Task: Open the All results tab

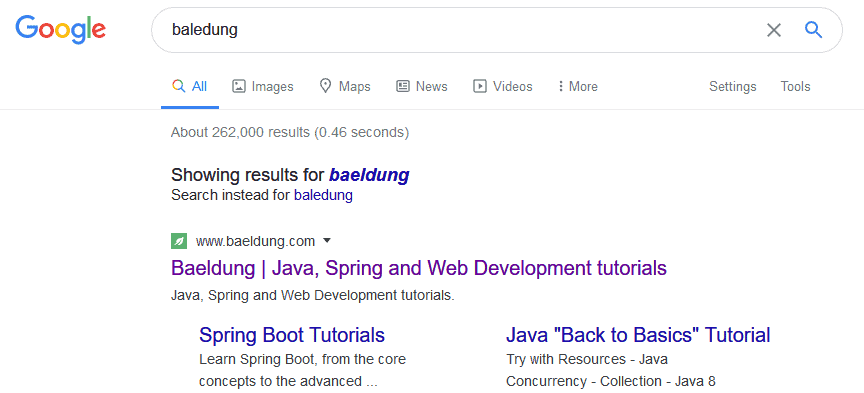Action: tap(190, 87)
